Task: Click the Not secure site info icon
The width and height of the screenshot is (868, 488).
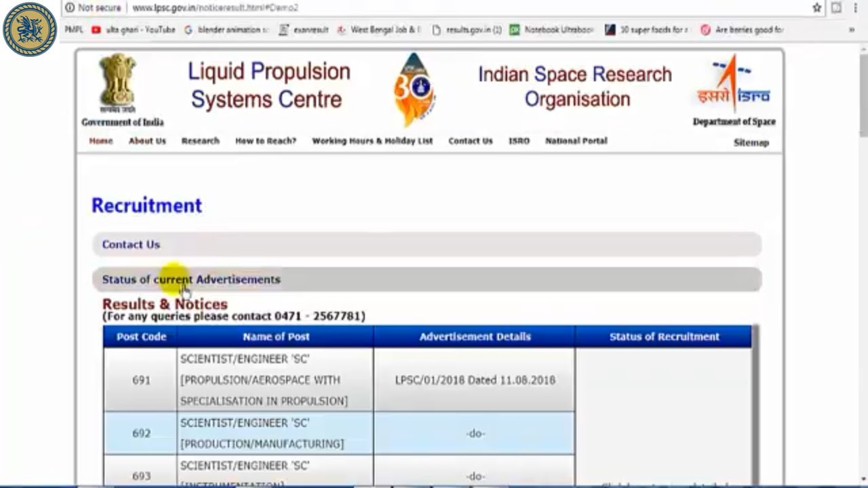Action: tap(70, 7)
